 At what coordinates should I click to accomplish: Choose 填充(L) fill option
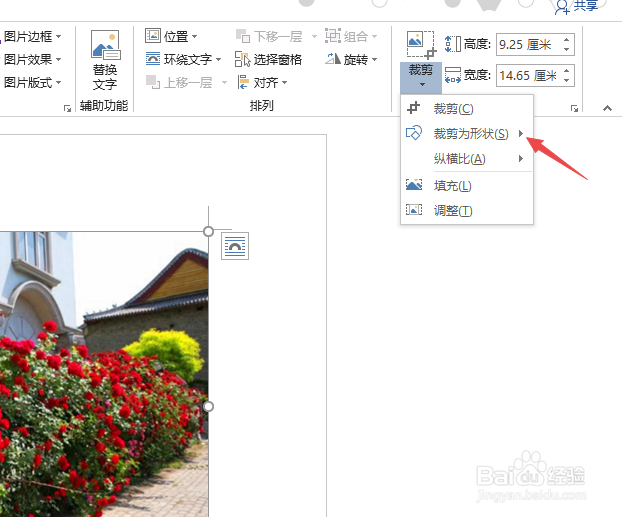point(467,185)
